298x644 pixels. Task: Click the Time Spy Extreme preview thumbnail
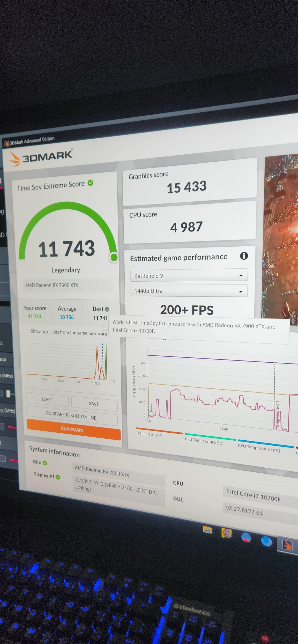[281, 240]
